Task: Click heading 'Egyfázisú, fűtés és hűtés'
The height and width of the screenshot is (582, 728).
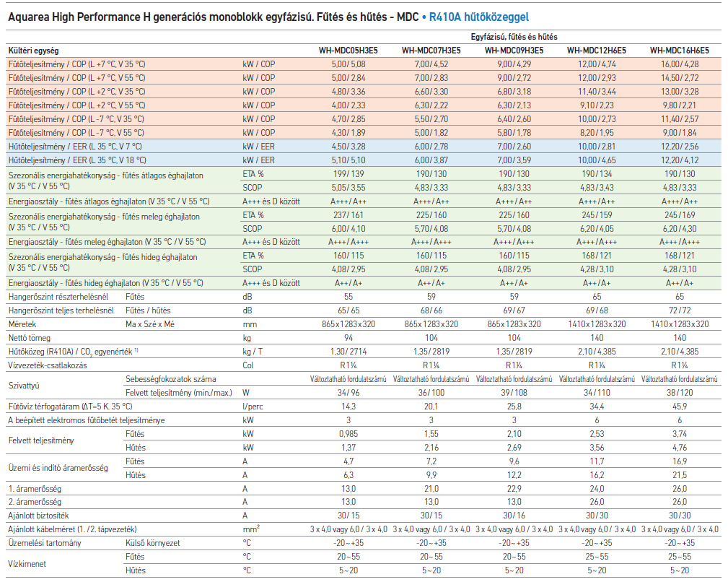Action: (514, 37)
